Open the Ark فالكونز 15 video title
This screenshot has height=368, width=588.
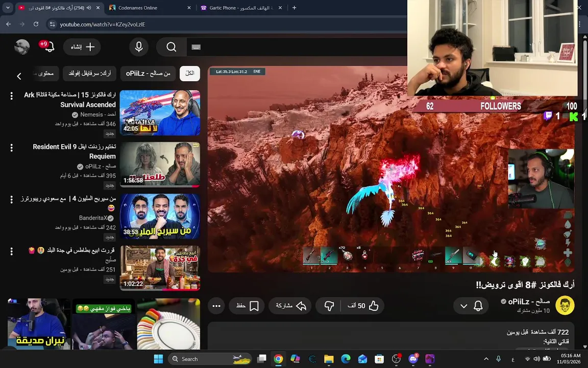[x=70, y=100]
